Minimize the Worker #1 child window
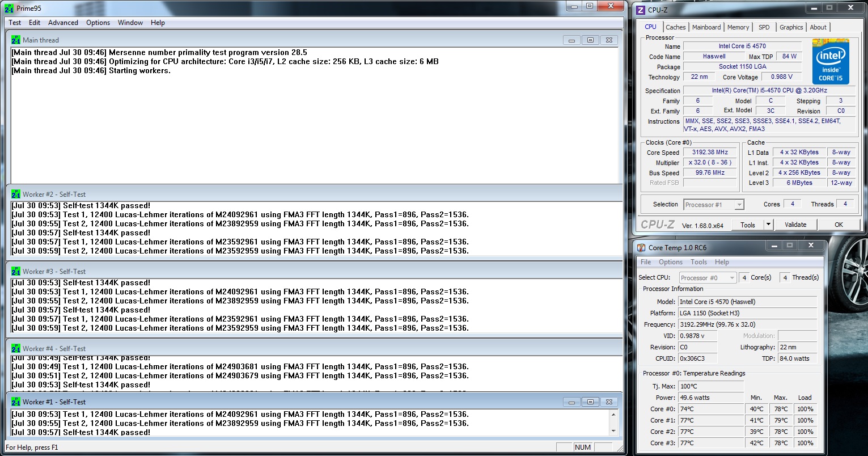Image resolution: width=868 pixels, height=456 pixels. 571,402
